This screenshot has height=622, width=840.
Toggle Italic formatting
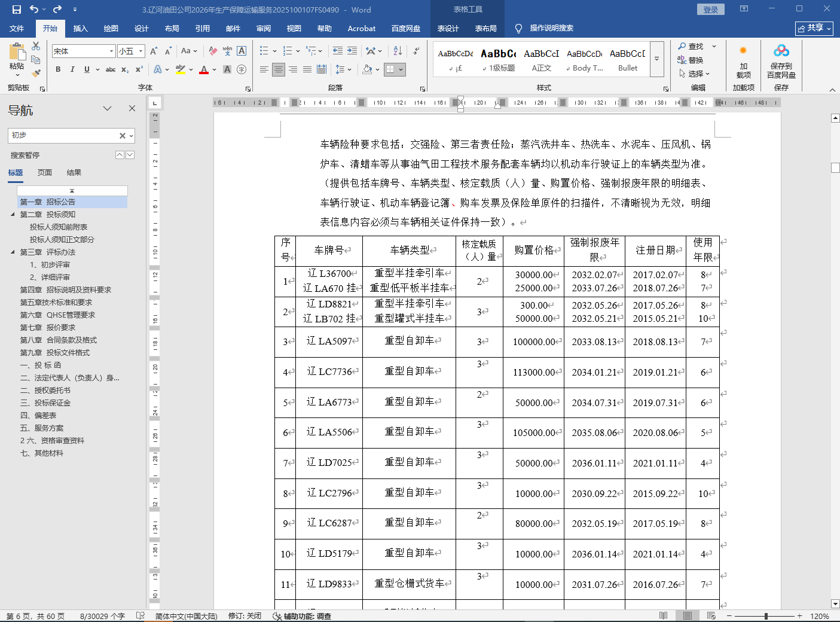click(x=72, y=69)
